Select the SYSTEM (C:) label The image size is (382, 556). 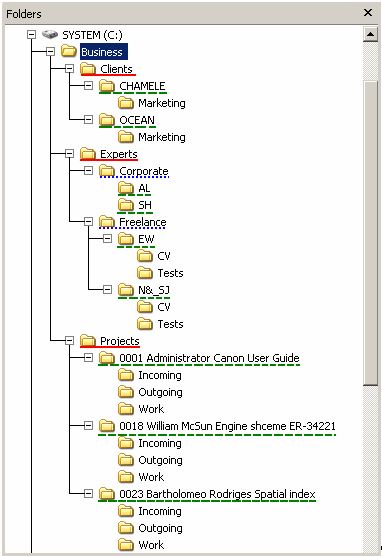pos(93,35)
